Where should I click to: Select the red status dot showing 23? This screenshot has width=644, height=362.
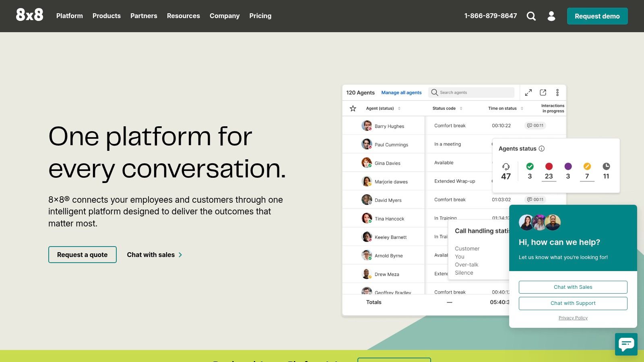click(549, 171)
